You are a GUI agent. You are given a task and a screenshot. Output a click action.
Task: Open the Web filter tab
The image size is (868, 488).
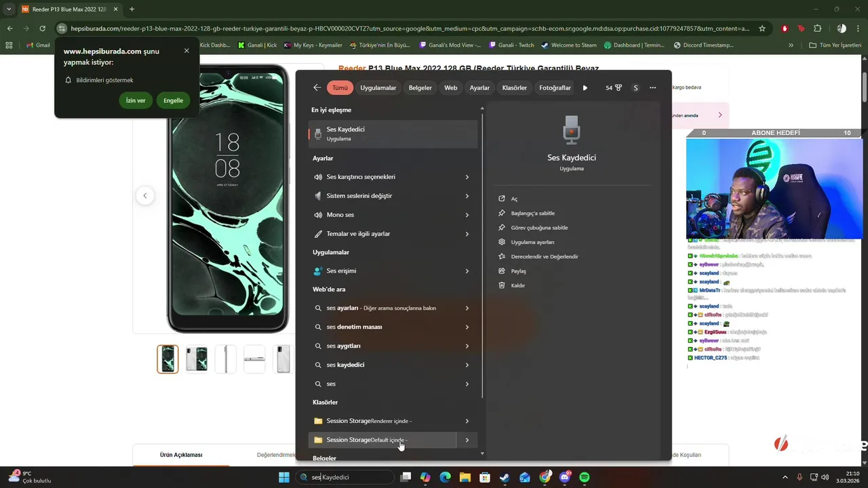click(450, 87)
